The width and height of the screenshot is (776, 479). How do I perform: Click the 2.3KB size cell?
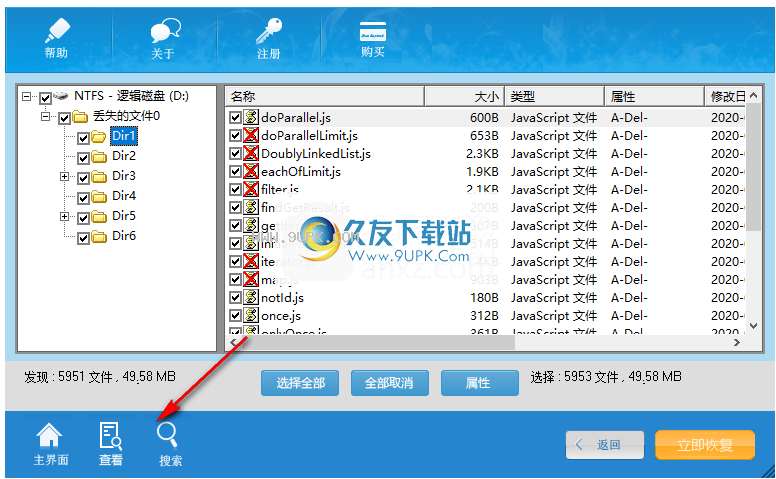coord(482,153)
